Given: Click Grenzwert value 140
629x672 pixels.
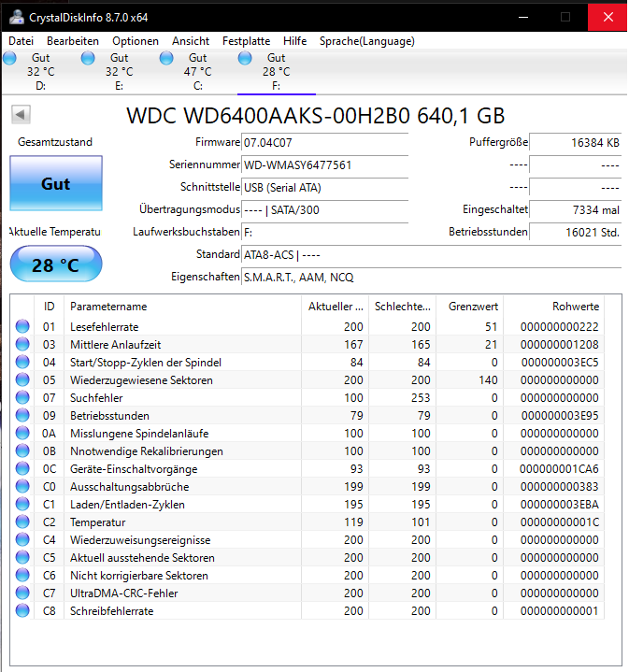Looking at the screenshot, I should [488, 380].
